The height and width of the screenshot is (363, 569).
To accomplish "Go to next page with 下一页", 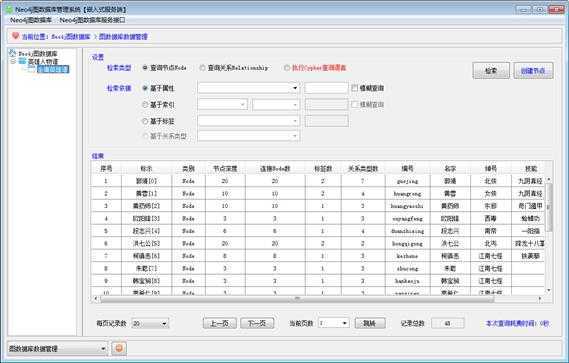I will click(x=257, y=323).
